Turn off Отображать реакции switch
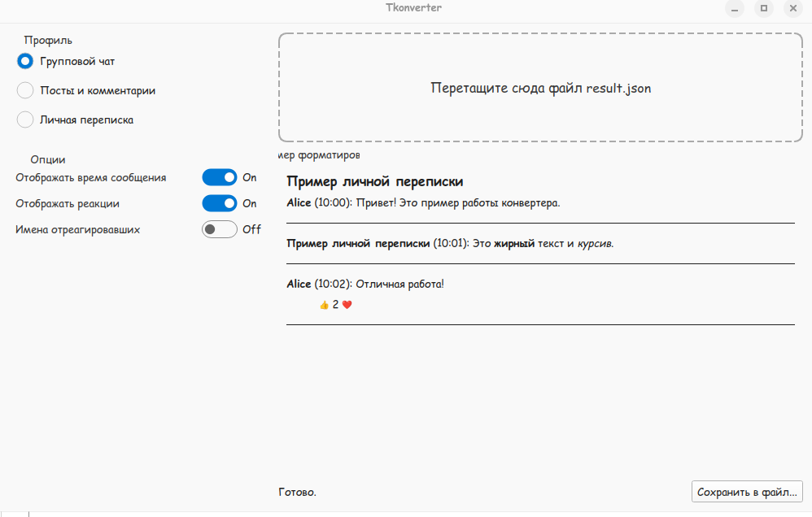 tap(220, 203)
